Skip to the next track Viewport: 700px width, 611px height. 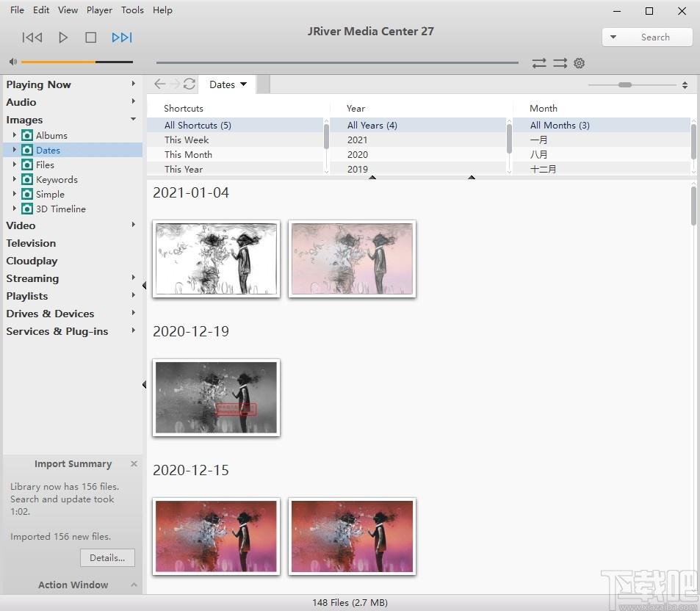tap(122, 37)
